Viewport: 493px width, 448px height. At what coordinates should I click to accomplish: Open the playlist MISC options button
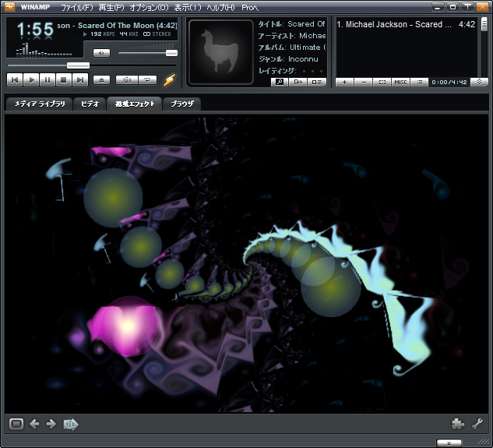click(x=400, y=82)
